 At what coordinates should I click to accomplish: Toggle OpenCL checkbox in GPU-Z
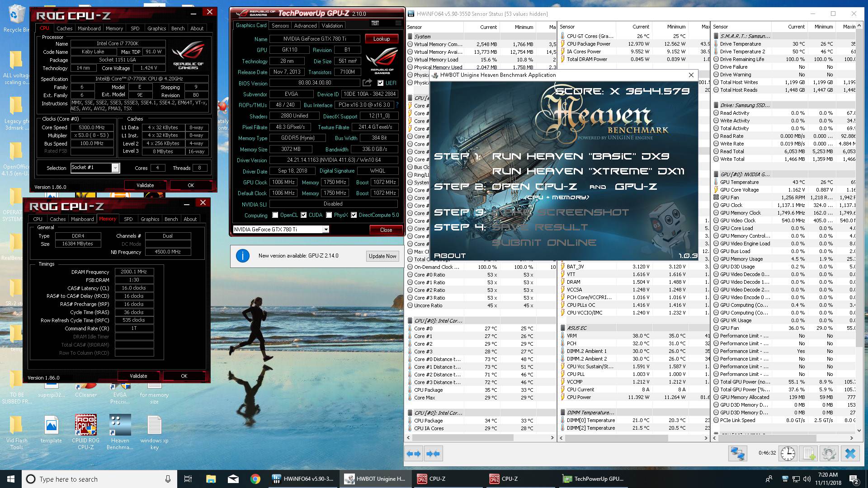point(275,215)
